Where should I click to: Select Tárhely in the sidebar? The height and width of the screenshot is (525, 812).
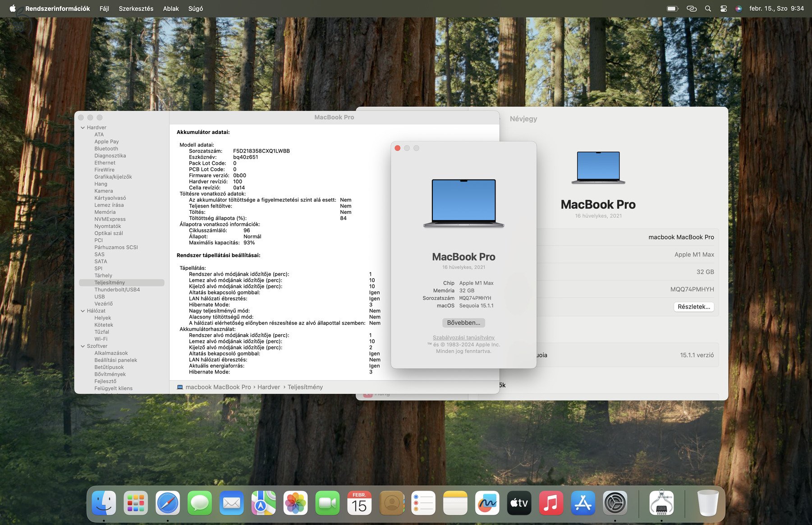click(x=103, y=276)
